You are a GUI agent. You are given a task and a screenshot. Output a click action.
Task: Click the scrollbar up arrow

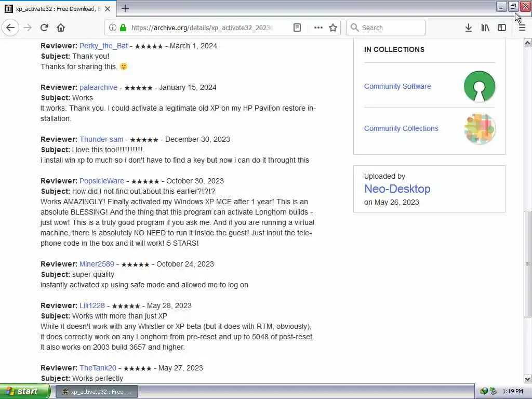[527, 43]
